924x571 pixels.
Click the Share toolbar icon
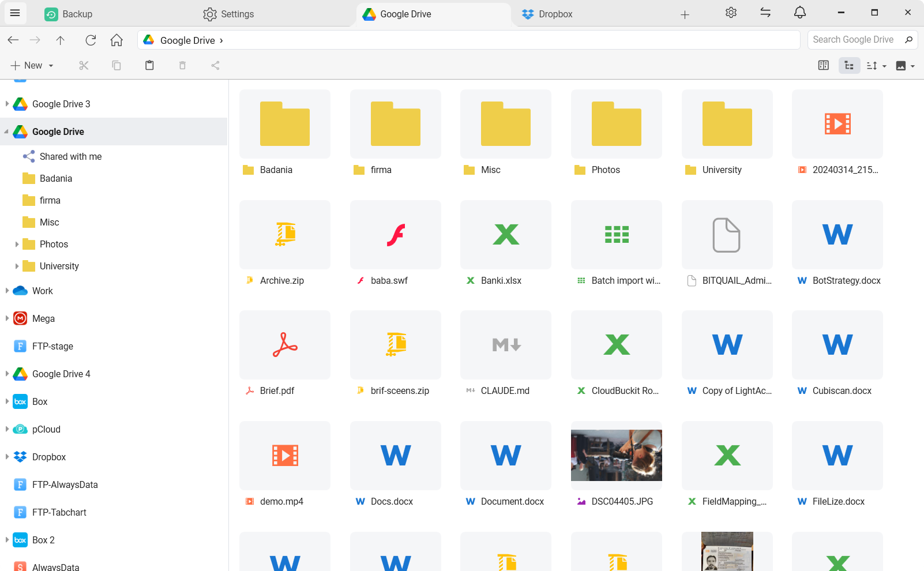coord(215,66)
